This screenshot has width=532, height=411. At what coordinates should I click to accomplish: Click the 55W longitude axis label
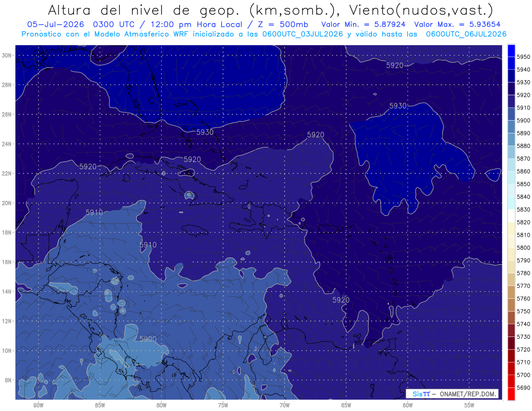469,405
